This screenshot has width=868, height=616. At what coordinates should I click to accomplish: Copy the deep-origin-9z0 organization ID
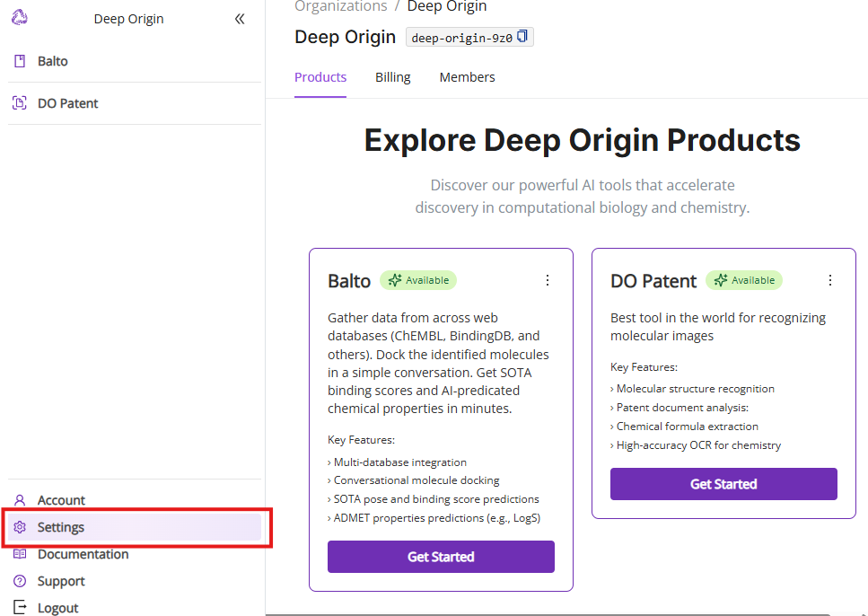point(523,37)
